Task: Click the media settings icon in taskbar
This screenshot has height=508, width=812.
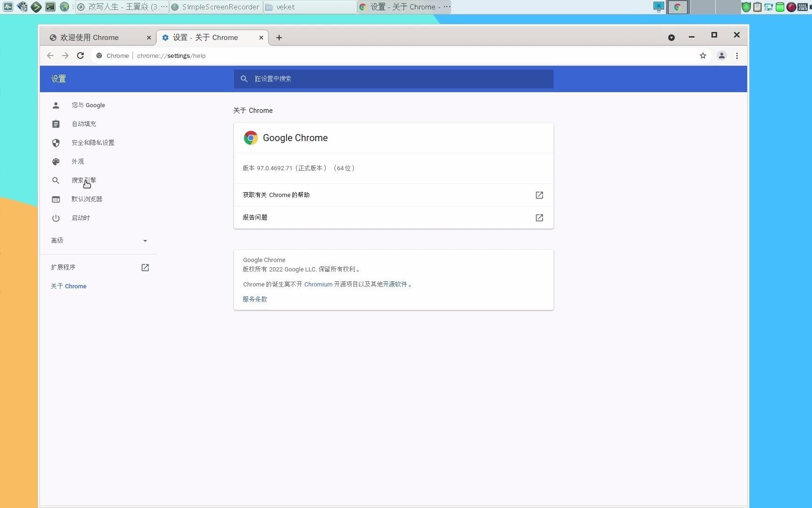Action: click(x=22, y=7)
